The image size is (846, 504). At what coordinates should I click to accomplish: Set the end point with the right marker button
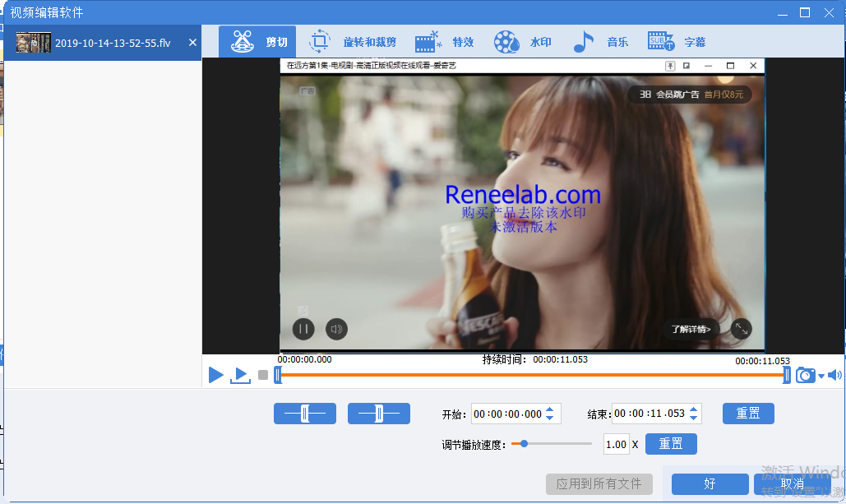coord(379,414)
